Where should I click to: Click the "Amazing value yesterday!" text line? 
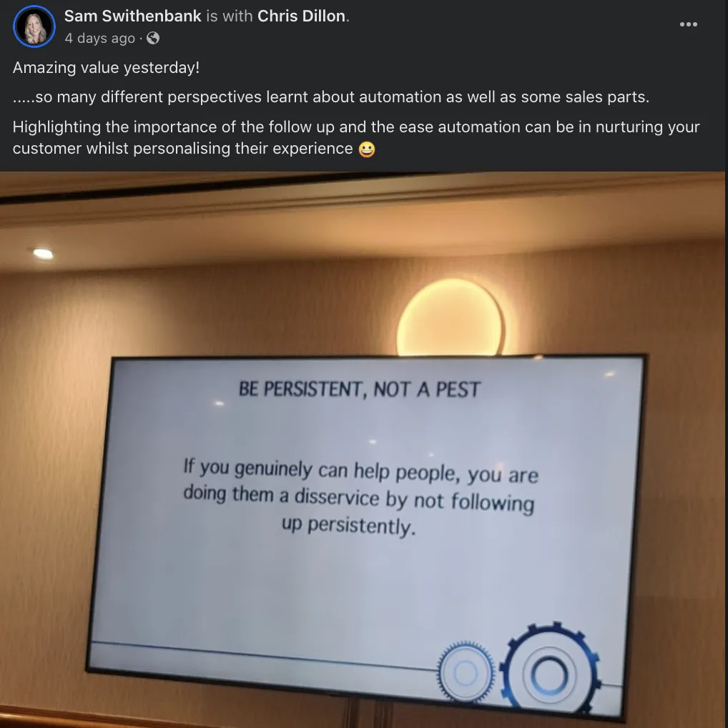[107, 68]
